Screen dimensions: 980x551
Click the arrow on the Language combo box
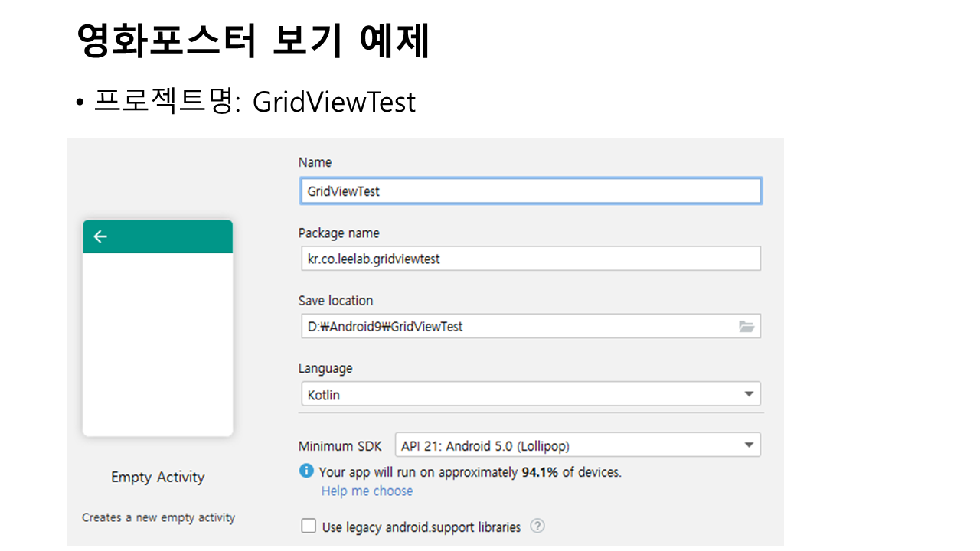[x=748, y=394]
